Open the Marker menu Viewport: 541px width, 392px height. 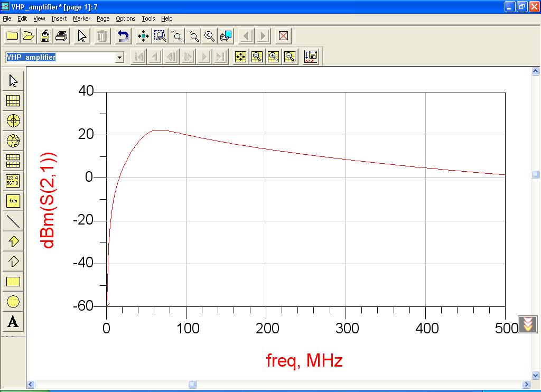click(x=81, y=18)
